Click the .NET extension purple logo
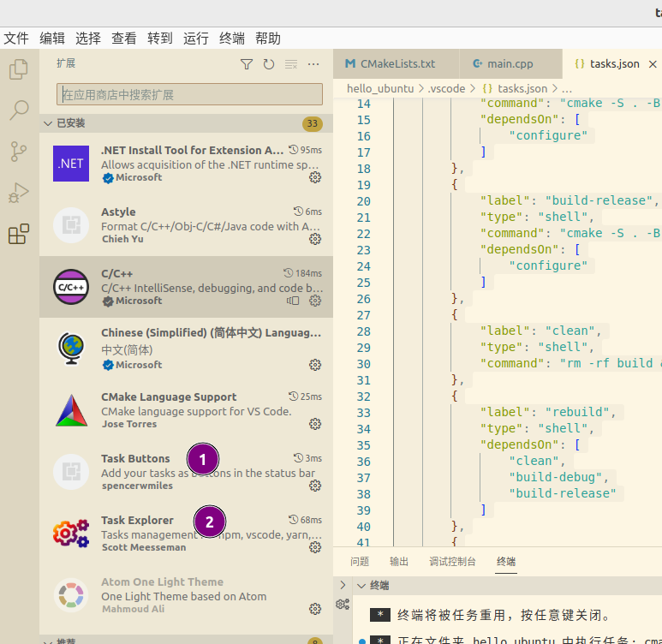 tap(71, 164)
